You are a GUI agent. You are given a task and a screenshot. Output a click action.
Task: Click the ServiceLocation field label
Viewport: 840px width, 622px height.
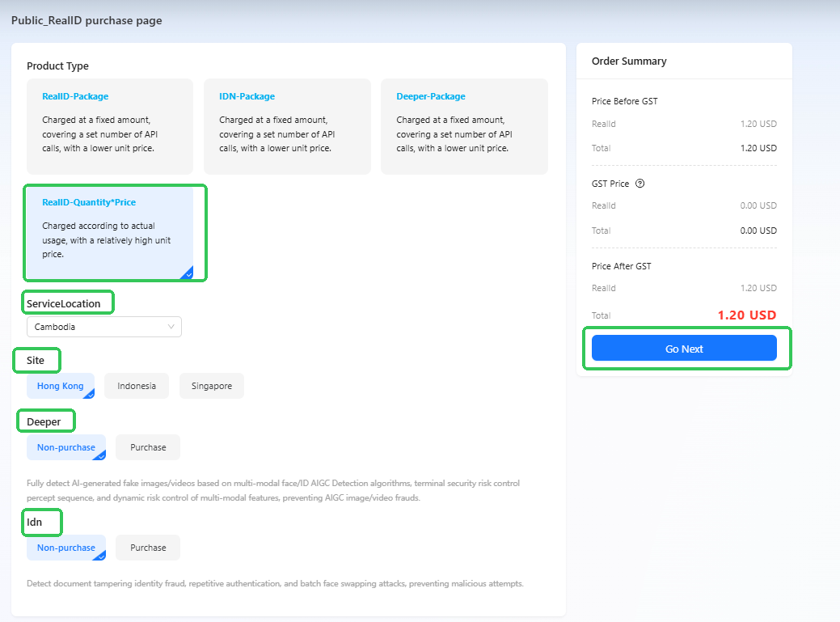click(64, 304)
